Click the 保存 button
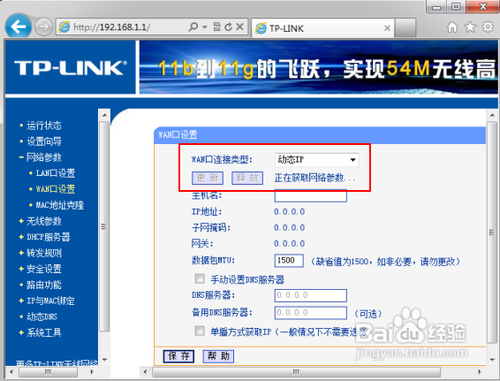Image resolution: width=500 pixels, height=381 pixels. [179, 356]
